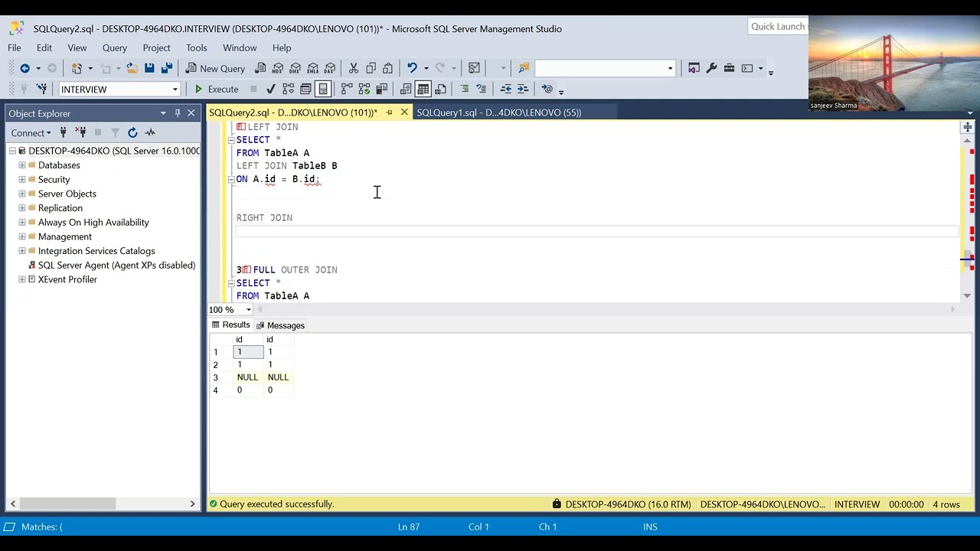This screenshot has height=551, width=980.
Task: Select the NULL cell in first id column
Action: click(x=247, y=377)
